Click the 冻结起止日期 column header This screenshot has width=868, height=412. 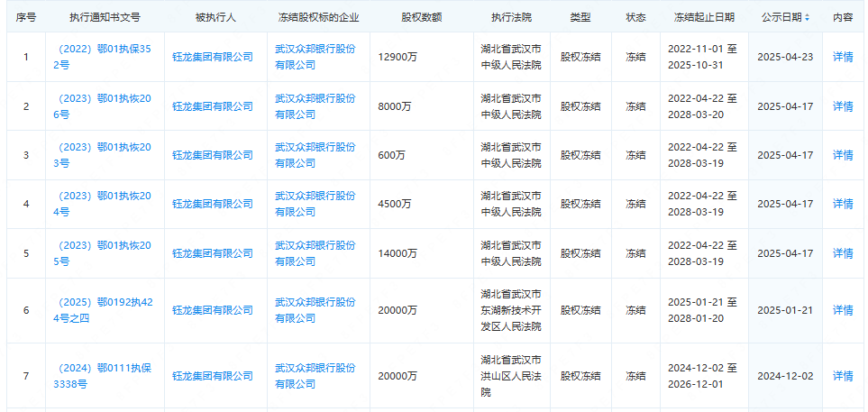[704, 18]
